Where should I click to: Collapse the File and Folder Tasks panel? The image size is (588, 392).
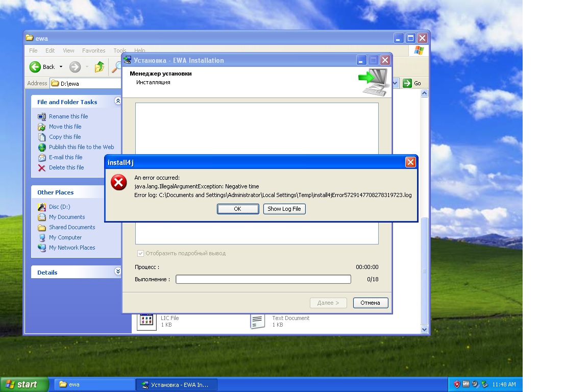tap(118, 101)
